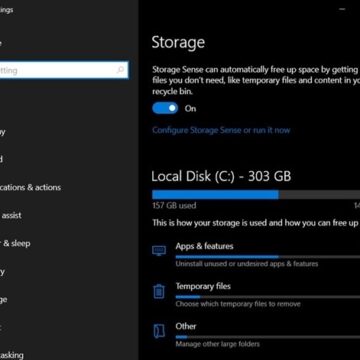
Task: Minimize the Settings window
Action: [342, 9]
